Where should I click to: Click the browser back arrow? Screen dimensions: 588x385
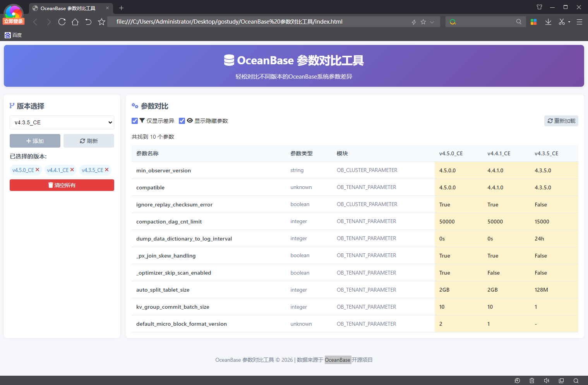(35, 22)
